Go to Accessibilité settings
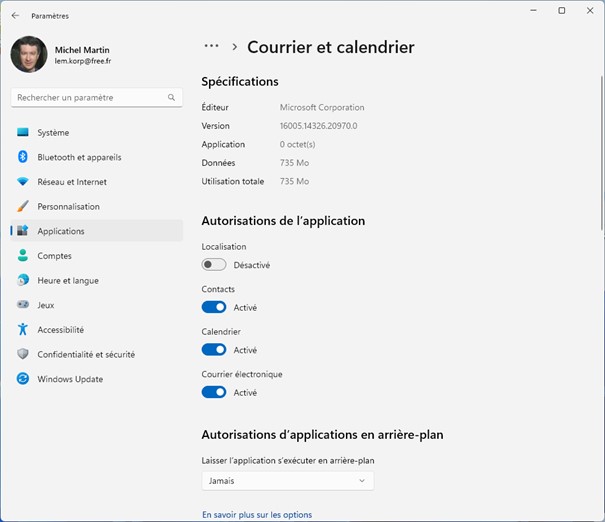The height and width of the screenshot is (522, 605). pos(96,329)
